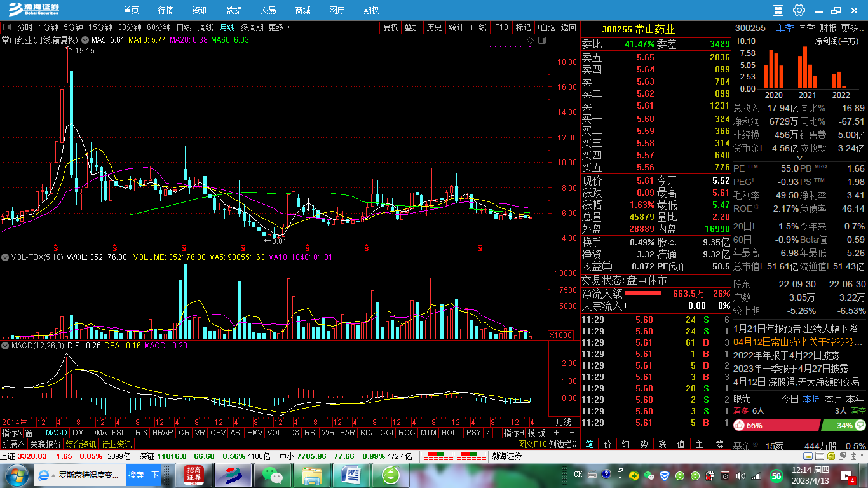Click the 返回 back button
The image size is (868, 488).
pos(569,27)
